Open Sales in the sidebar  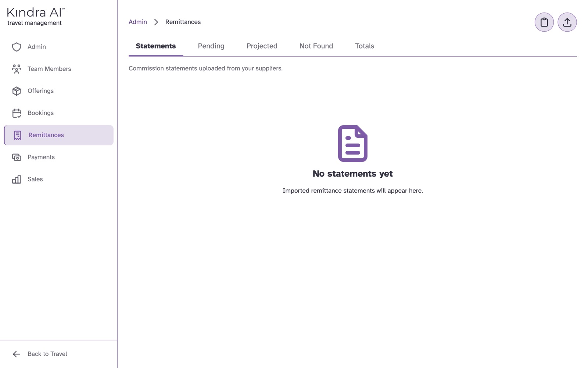[x=59, y=179]
